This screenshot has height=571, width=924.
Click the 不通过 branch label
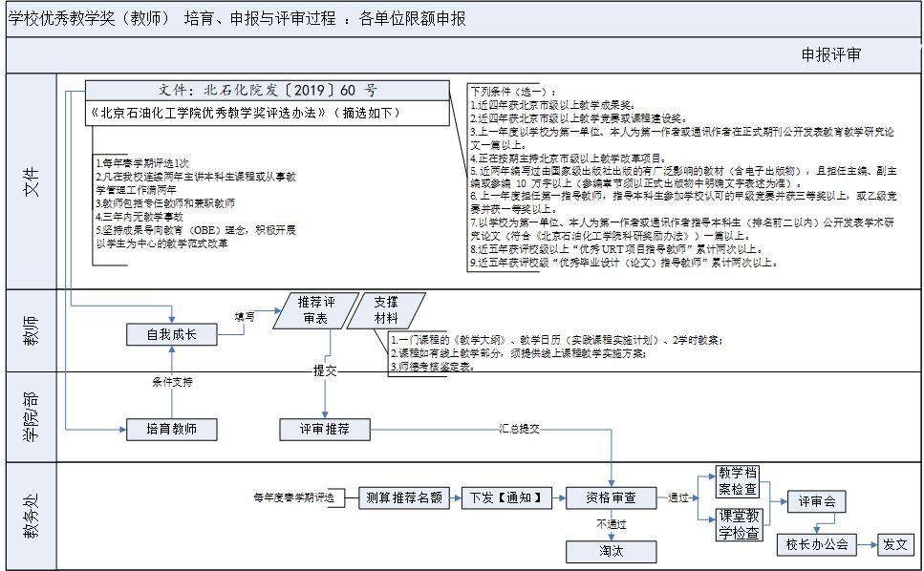coord(612,523)
